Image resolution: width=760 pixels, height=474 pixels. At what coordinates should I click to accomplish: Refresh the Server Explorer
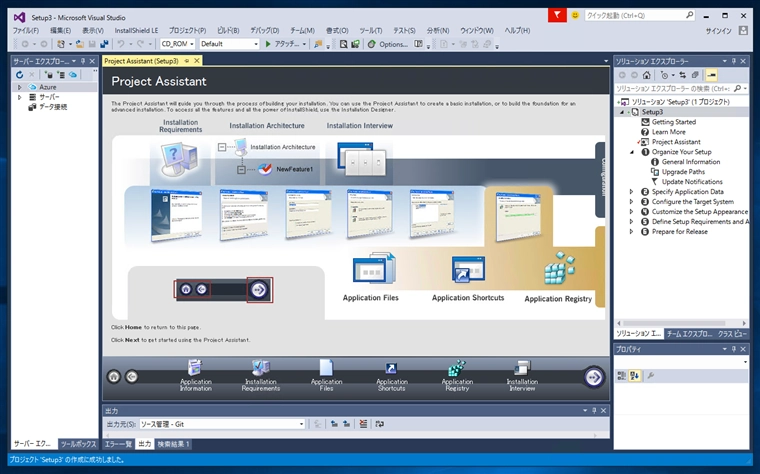point(19,75)
